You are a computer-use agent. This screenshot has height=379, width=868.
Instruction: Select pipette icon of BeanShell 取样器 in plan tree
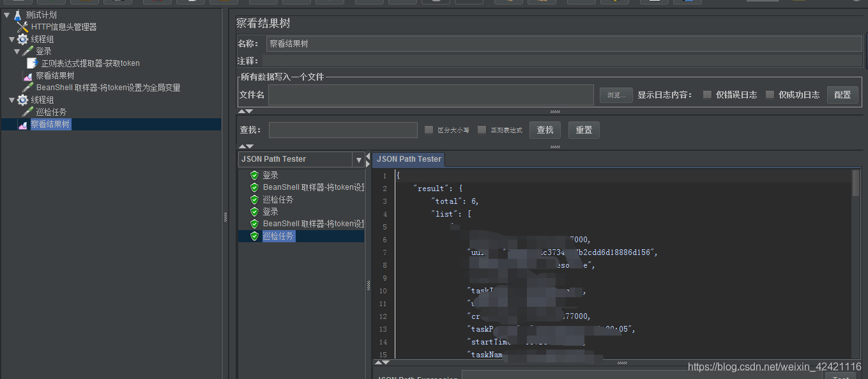click(x=27, y=88)
